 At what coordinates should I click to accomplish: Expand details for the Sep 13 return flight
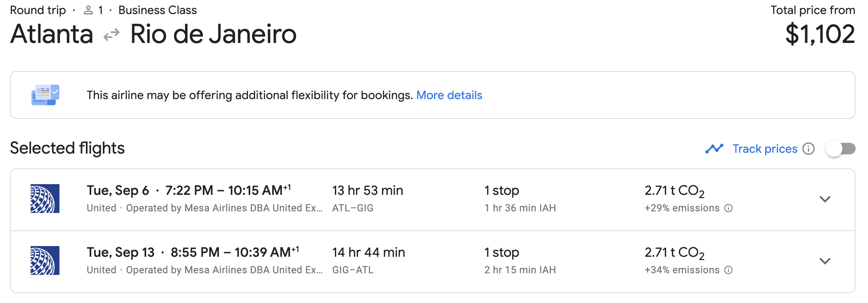click(x=825, y=260)
